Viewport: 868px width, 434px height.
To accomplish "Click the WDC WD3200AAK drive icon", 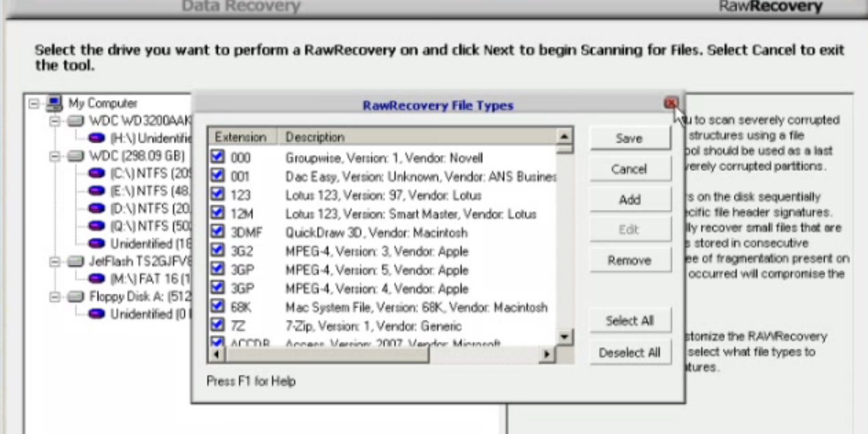I will [76, 121].
